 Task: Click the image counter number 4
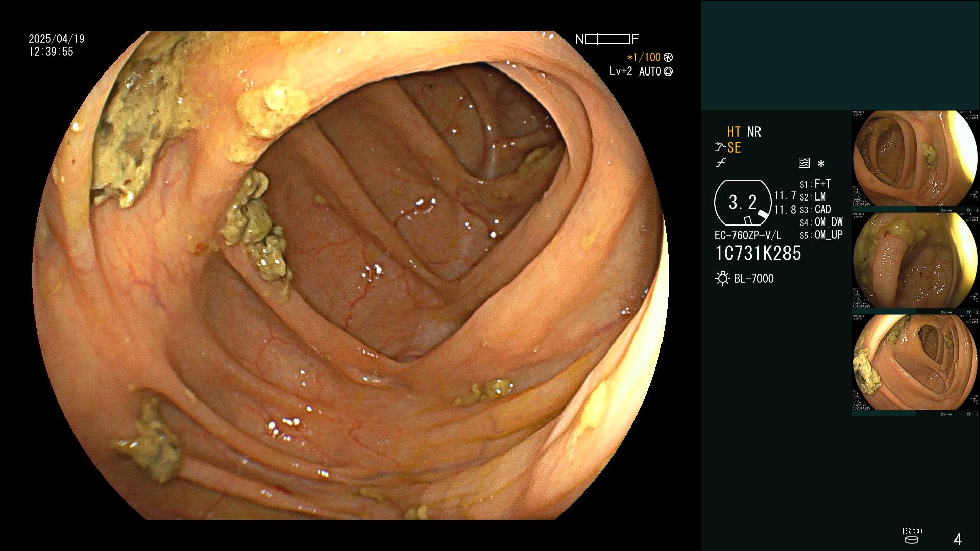tap(958, 539)
